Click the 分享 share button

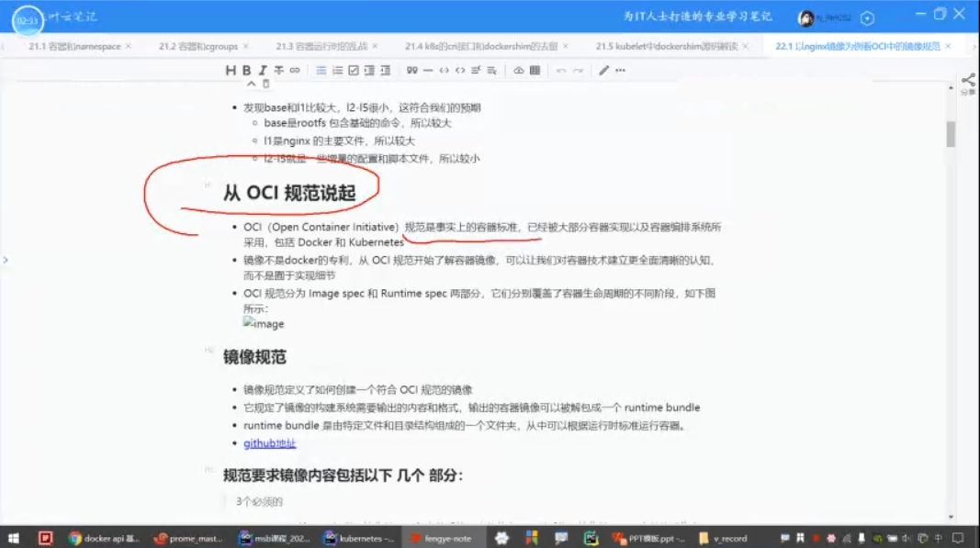[970, 78]
